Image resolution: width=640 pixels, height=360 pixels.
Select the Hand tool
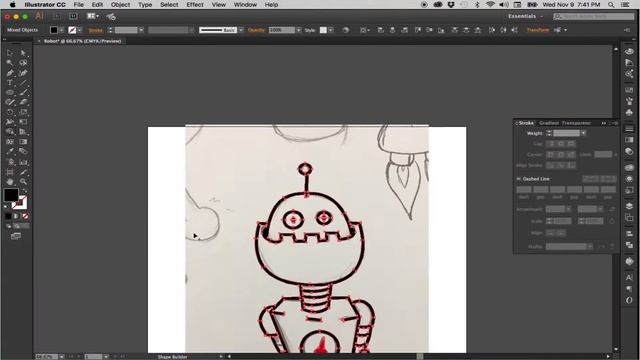tap(10, 182)
